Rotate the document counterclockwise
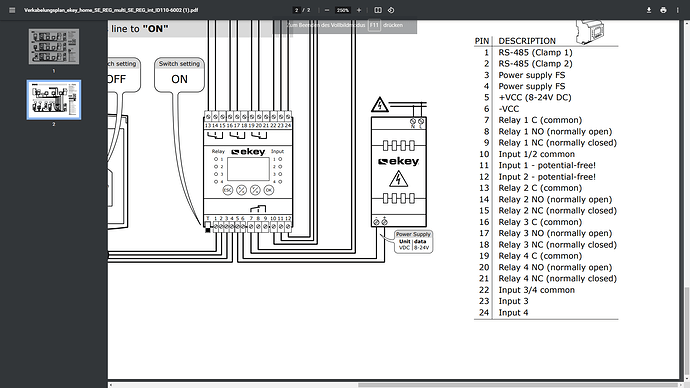Image resolution: width=690 pixels, height=388 pixels. (x=391, y=10)
